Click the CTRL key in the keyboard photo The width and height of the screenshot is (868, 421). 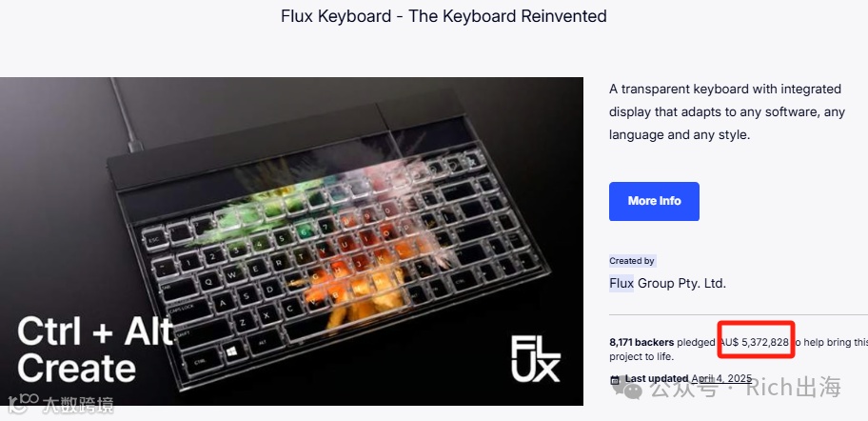click(200, 363)
